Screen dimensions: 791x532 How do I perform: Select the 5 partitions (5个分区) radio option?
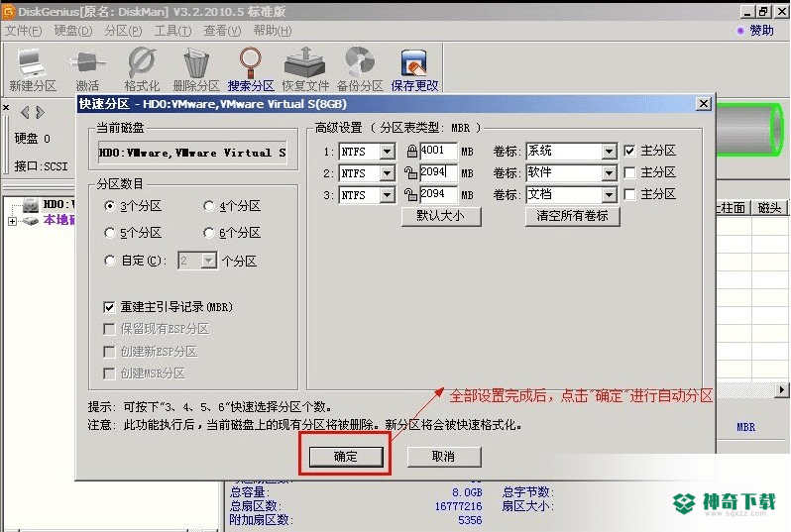pyautogui.click(x=109, y=233)
